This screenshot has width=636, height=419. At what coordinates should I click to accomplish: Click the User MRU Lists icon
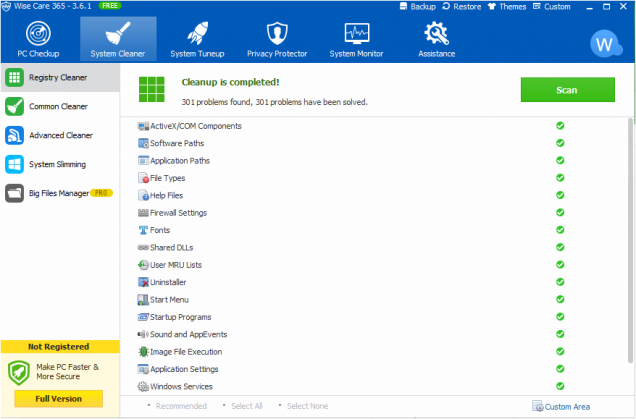(143, 265)
